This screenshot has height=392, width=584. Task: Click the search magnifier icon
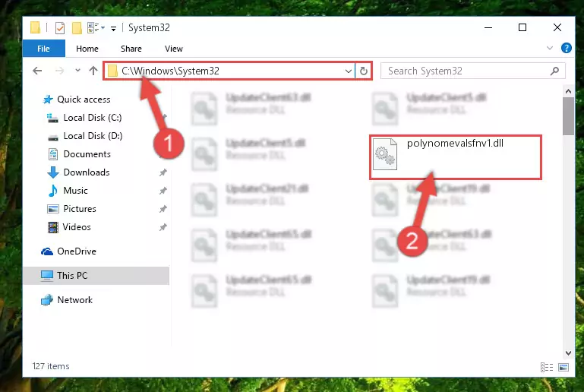point(554,71)
